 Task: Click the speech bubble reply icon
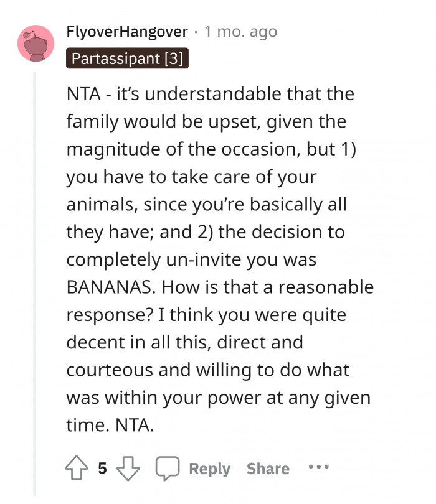pyautogui.click(x=167, y=468)
